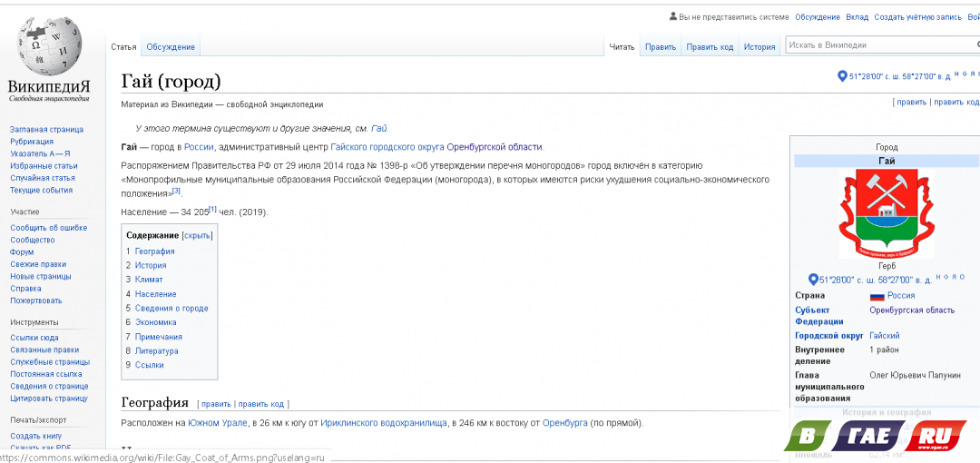Screen dimensions: 980x463
Task: Jump to the 'Примечания' contents entry
Action: click(158, 337)
